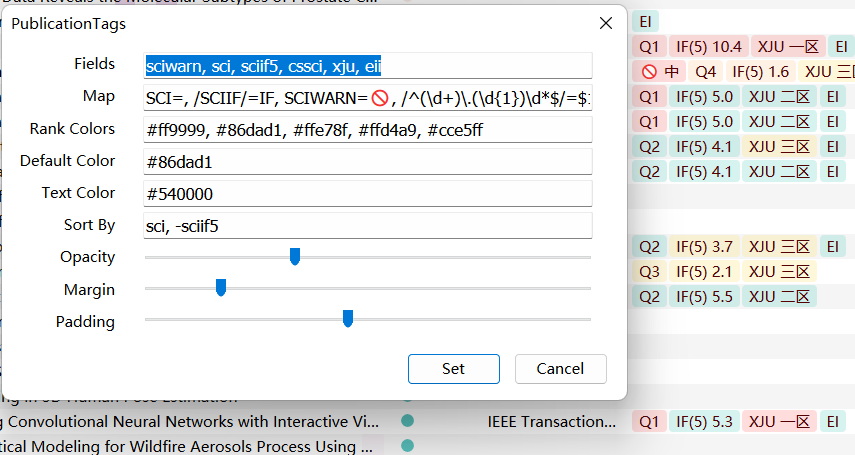Focus the Sort By field
The width and height of the screenshot is (855, 455).
pyautogui.click(x=368, y=226)
